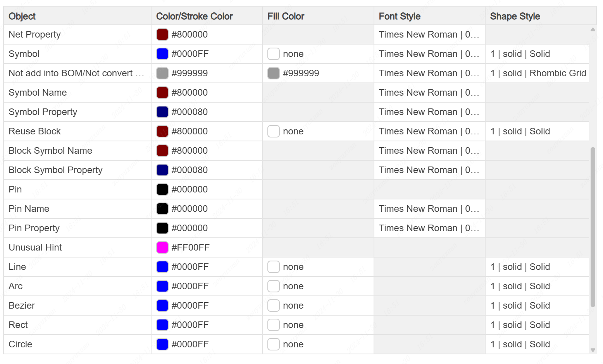This screenshot has height=364, width=603.
Task: Pick the Reuse Block maroon stroke swatch
Action: [162, 131]
